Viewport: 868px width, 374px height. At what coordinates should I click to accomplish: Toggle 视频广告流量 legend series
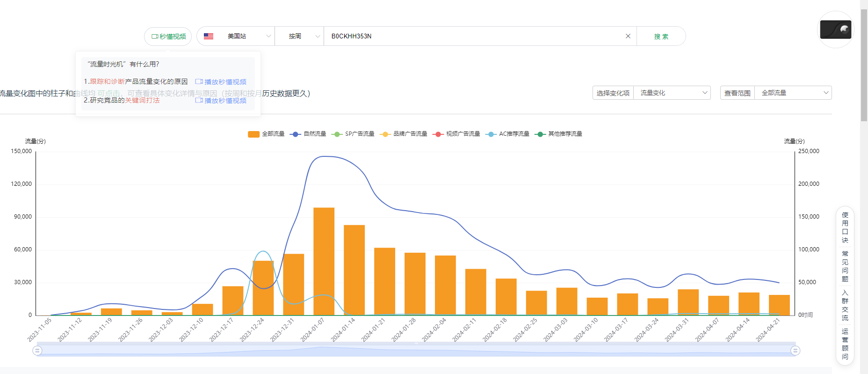[x=456, y=134]
